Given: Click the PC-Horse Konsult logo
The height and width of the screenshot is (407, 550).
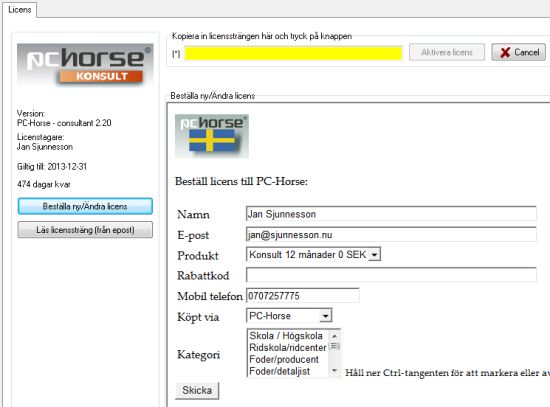Looking at the screenshot, I should click(85, 65).
